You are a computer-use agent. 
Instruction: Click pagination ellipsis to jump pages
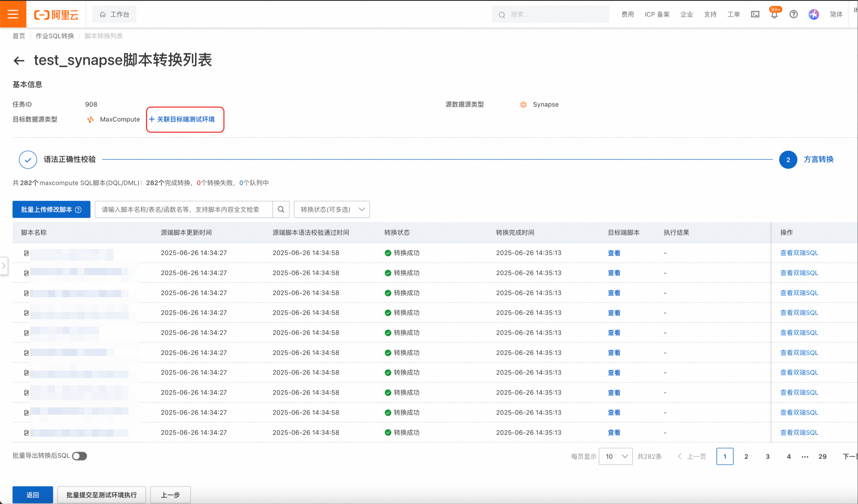coord(805,457)
